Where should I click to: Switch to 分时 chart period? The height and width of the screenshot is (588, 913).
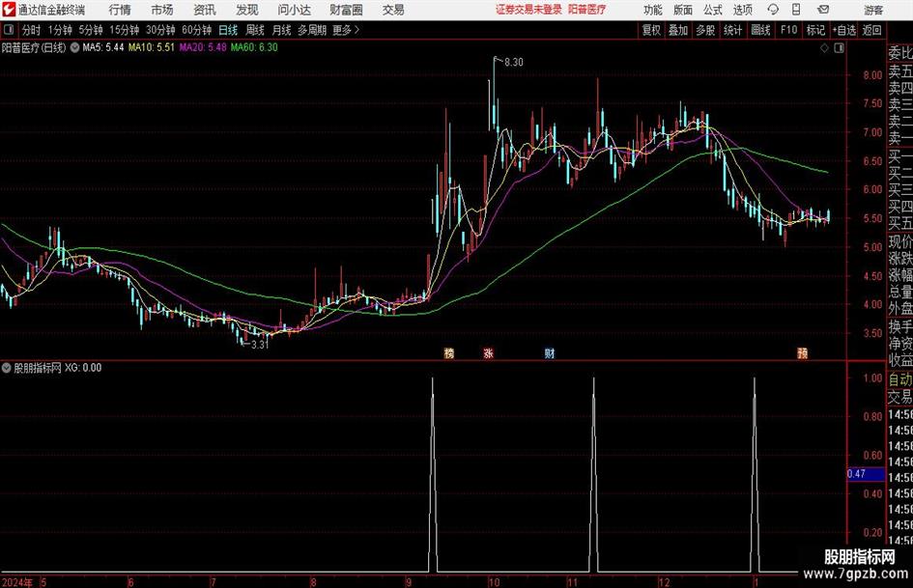pos(32,30)
